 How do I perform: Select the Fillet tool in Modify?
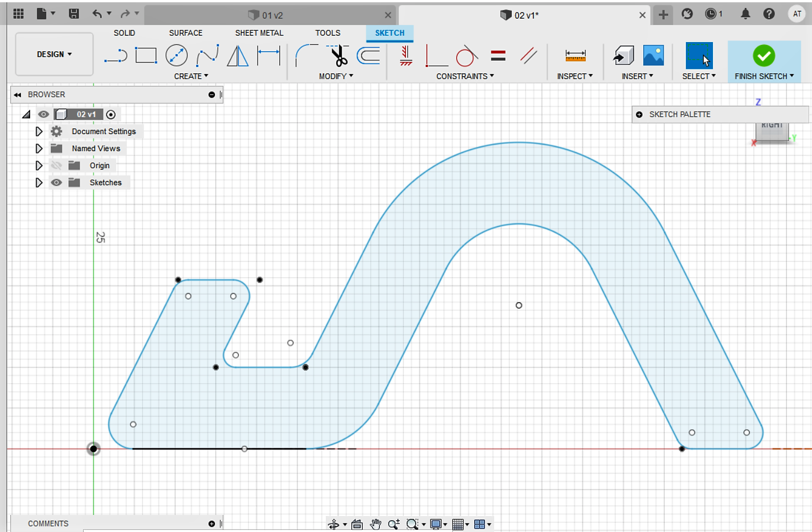pos(307,56)
